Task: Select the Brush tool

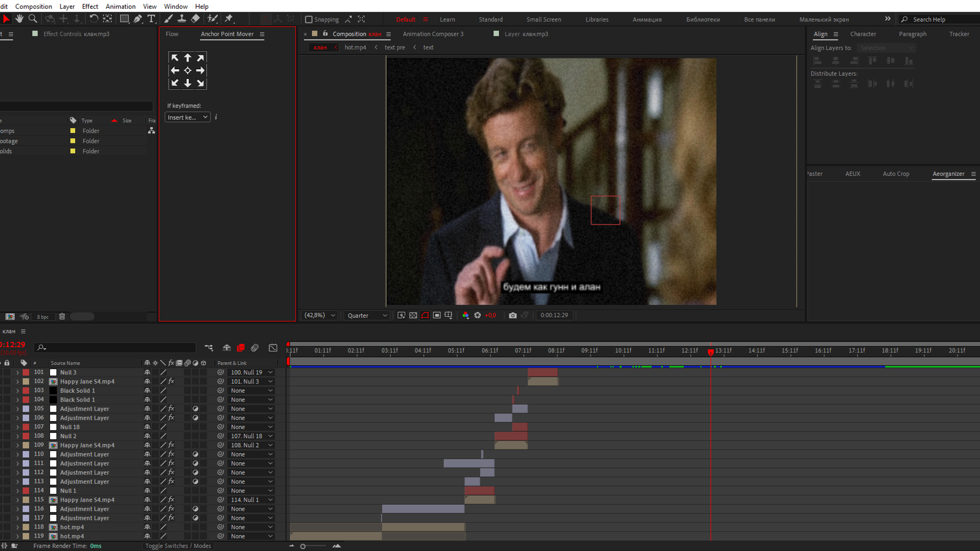Action: 168,19
